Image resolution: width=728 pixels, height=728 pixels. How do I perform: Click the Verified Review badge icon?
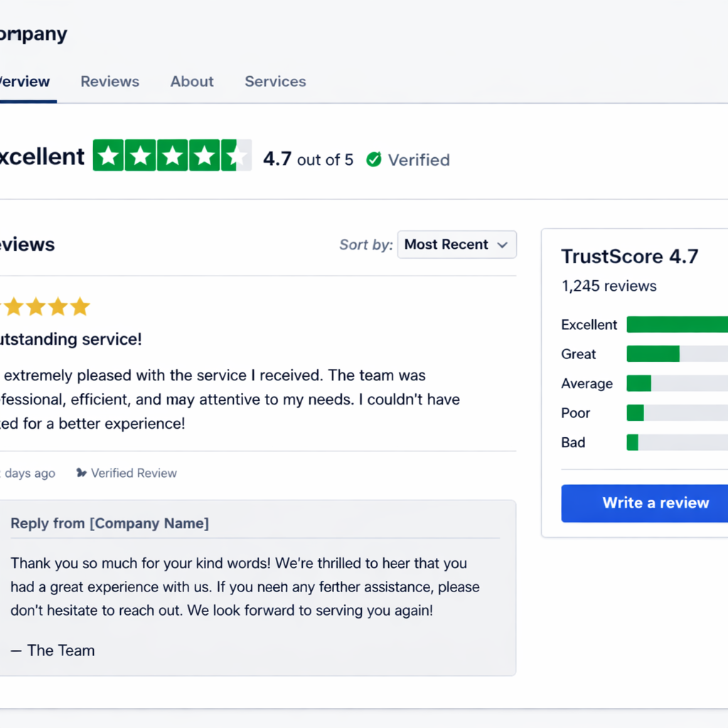[82, 473]
